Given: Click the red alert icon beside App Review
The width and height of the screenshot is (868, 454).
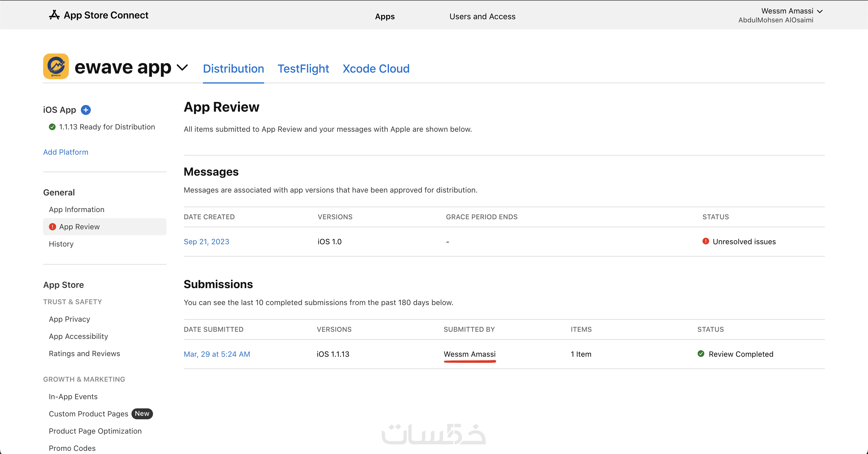Looking at the screenshot, I should point(53,227).
